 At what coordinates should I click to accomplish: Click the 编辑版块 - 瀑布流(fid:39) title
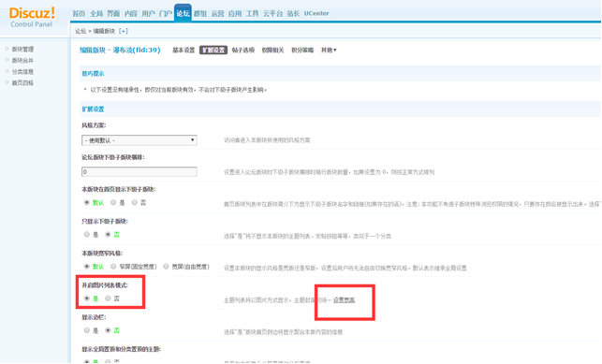click(x=120, y=50)
